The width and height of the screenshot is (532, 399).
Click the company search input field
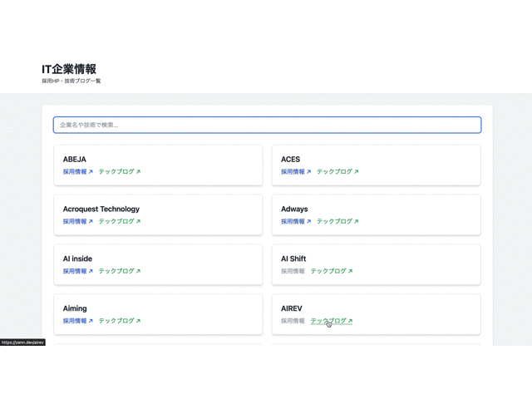click(267, 125)
